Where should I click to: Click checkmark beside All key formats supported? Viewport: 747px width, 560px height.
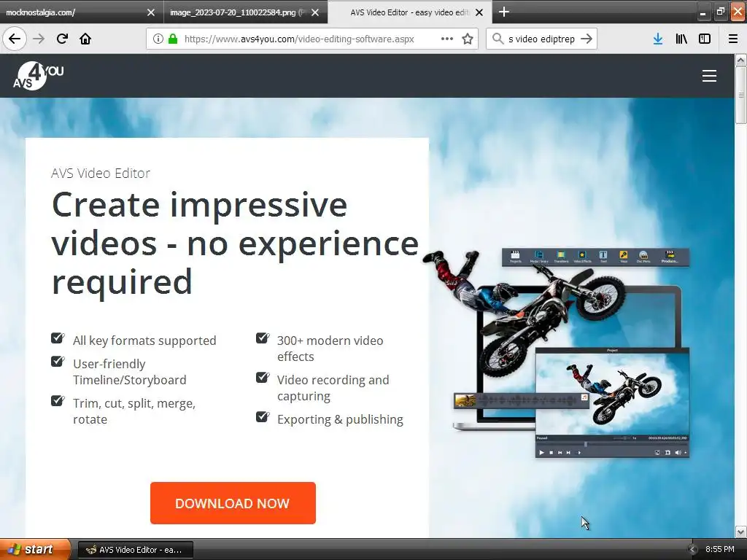tap(58, 338)
